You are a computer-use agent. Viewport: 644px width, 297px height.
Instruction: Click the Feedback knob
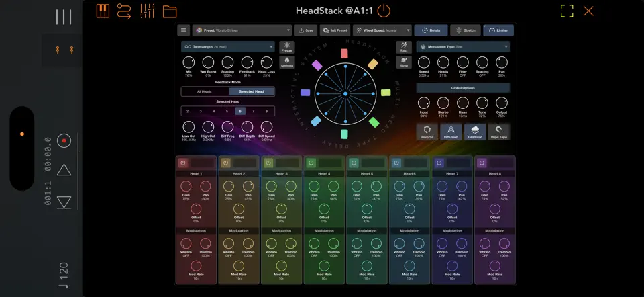tap(247, 62)
